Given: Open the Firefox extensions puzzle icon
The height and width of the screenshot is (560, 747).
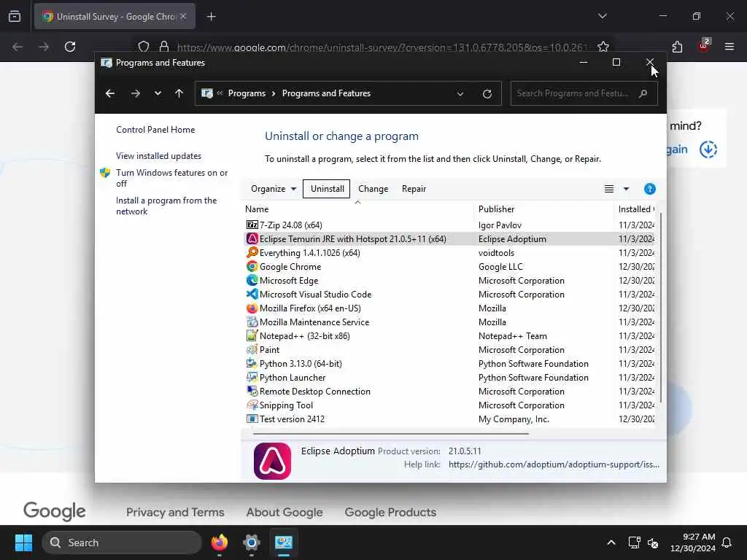Looking at the screenshot, I should coord(677,47).
